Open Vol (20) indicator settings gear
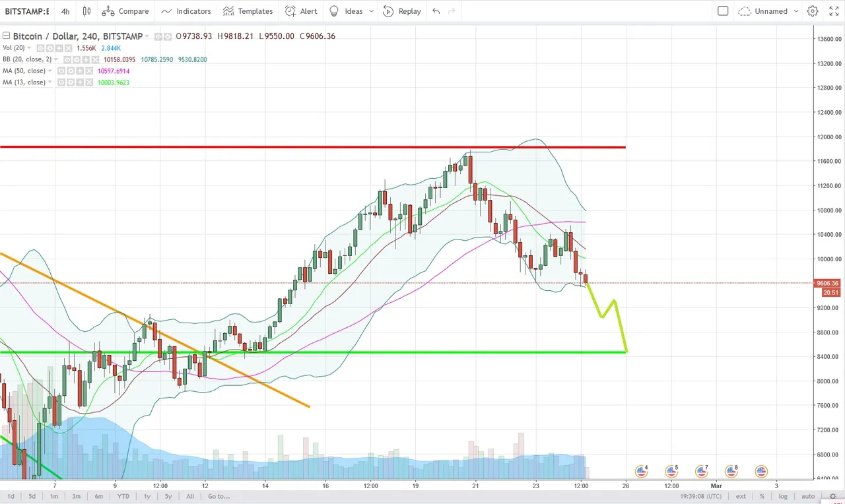This screenshot has width=845, height=504. click(x=50, y=48)
